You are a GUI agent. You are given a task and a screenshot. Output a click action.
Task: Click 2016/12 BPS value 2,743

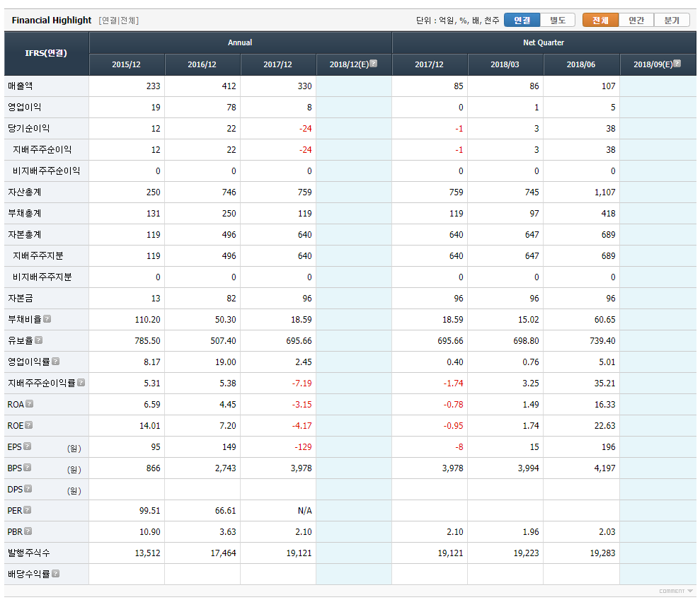tap(226, 468)
